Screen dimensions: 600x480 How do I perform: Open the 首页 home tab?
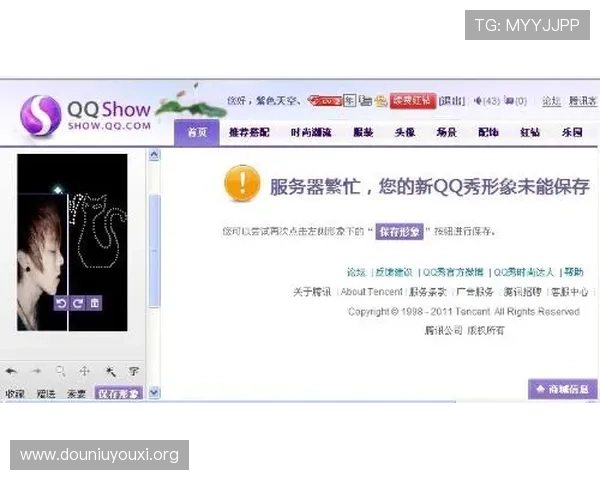(197, 132)
